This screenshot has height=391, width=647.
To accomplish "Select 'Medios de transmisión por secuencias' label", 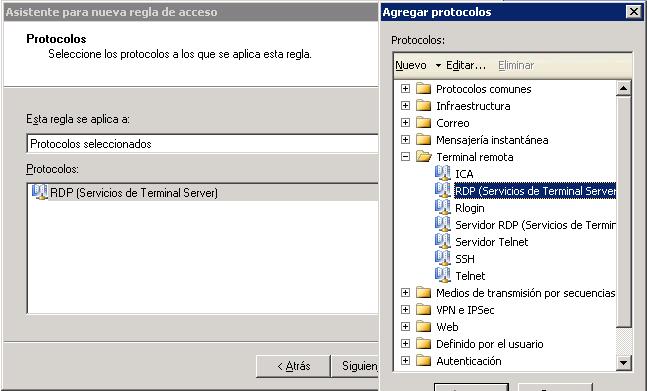I will [526, 293].
